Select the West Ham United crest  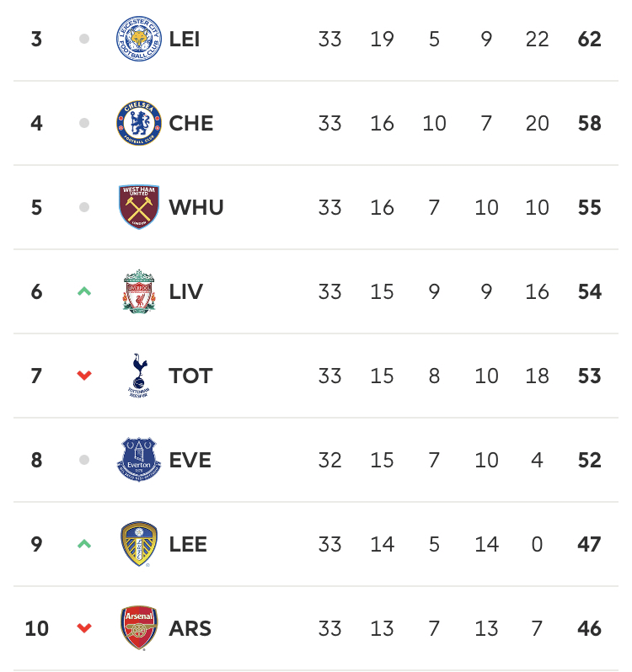pos(138,208)
